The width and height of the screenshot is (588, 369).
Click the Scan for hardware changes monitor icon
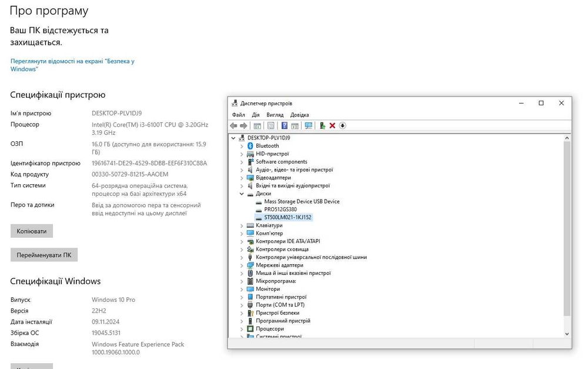pyautogui.click(x=308, y=126)
